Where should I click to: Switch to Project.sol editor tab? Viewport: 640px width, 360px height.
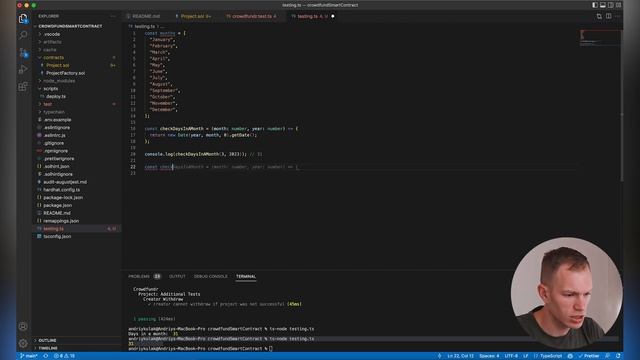193,16
